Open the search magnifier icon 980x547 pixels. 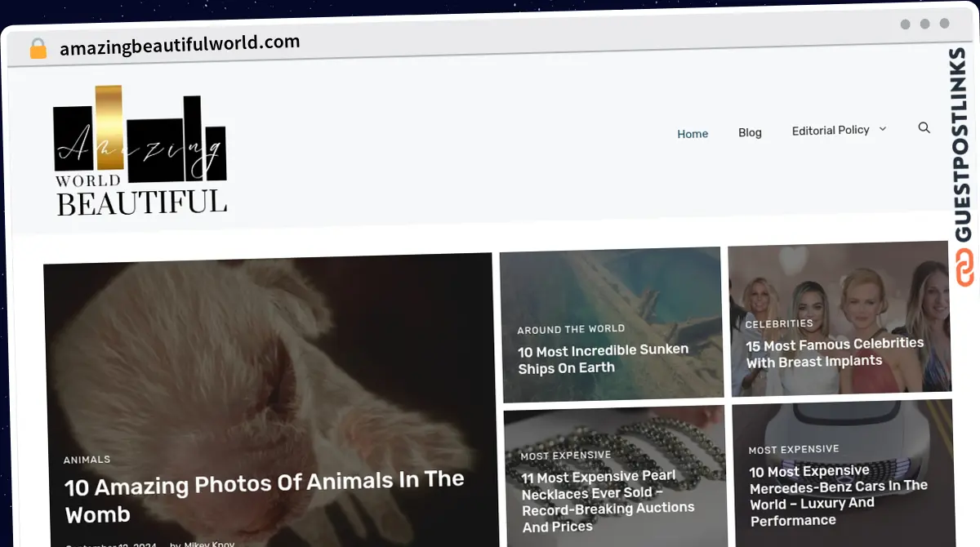coord(924,128)
